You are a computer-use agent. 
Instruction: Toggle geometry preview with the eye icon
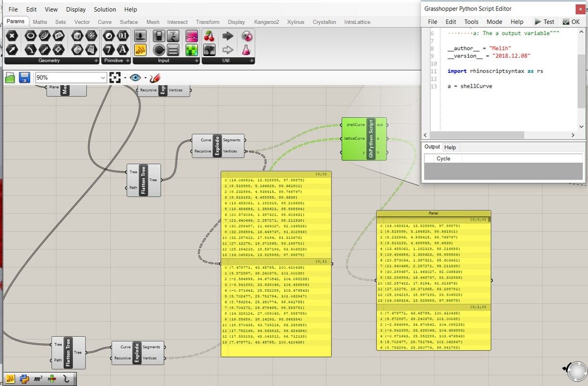pos(135,77)
